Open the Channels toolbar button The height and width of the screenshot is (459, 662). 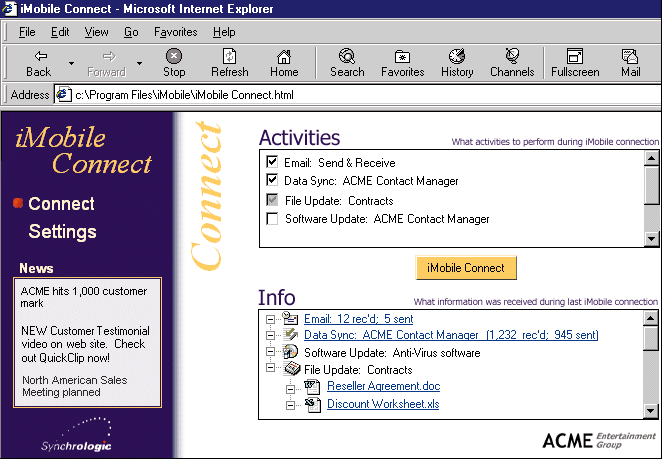(x=512, y=63)
